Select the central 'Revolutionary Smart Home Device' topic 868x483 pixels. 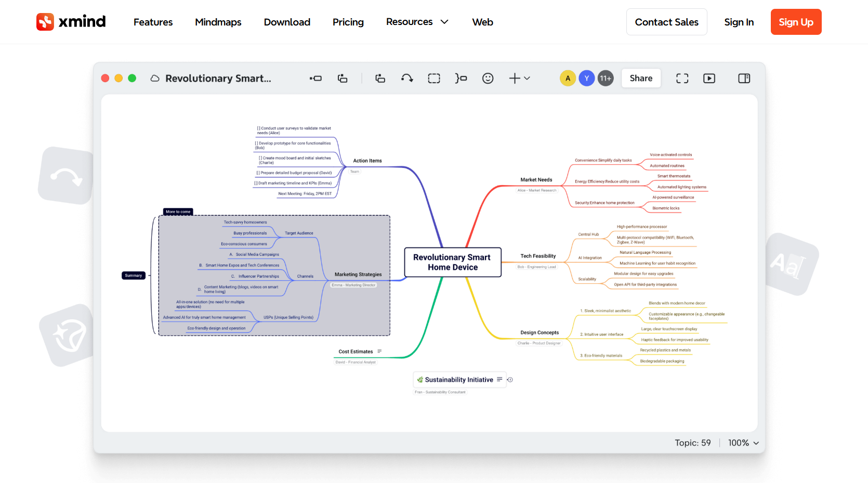[452, 263]
